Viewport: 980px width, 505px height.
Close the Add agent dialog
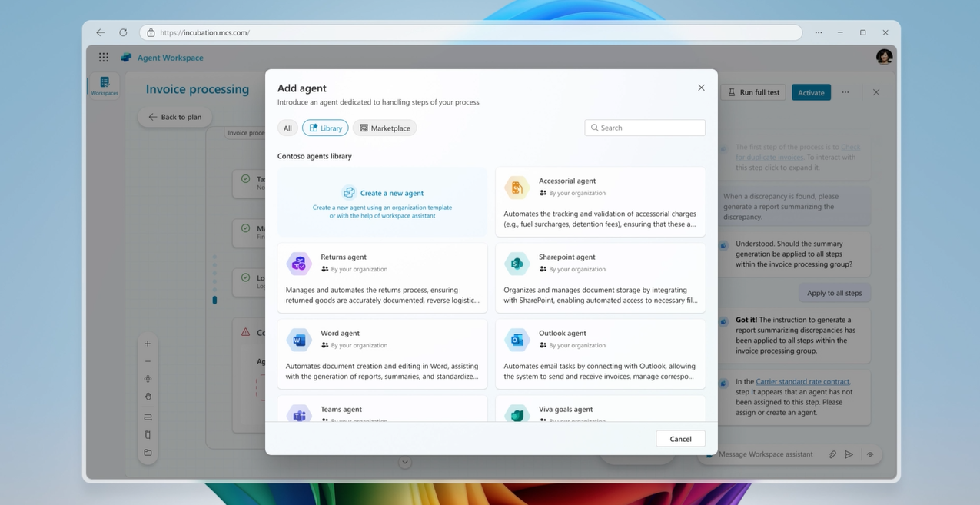[x=701, y=88]
